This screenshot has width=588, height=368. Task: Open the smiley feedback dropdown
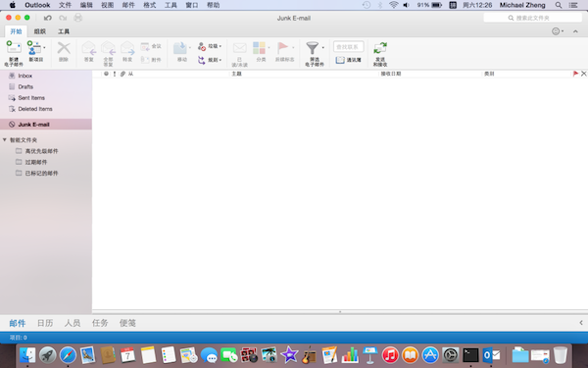tap(558, 31)
